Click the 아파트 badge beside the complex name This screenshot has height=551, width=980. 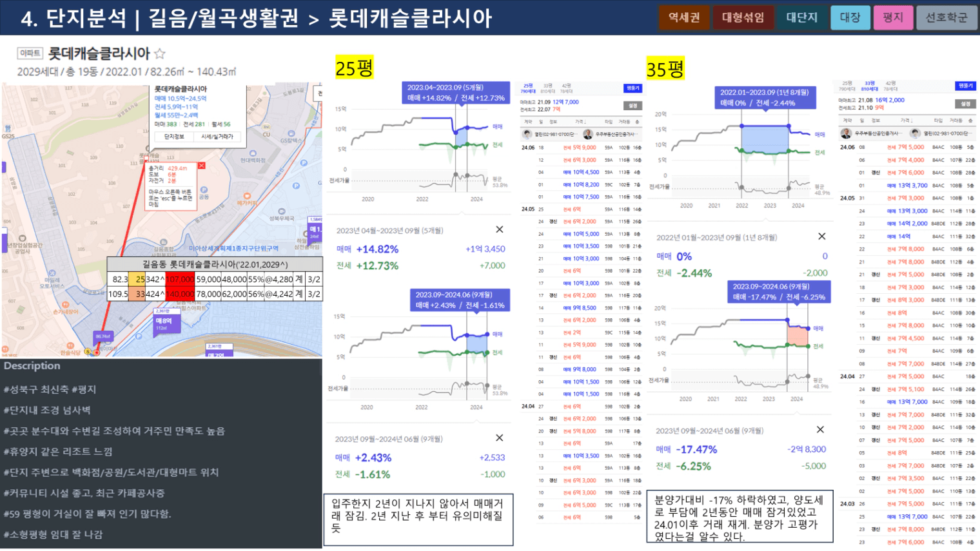(x=30, y=53)
